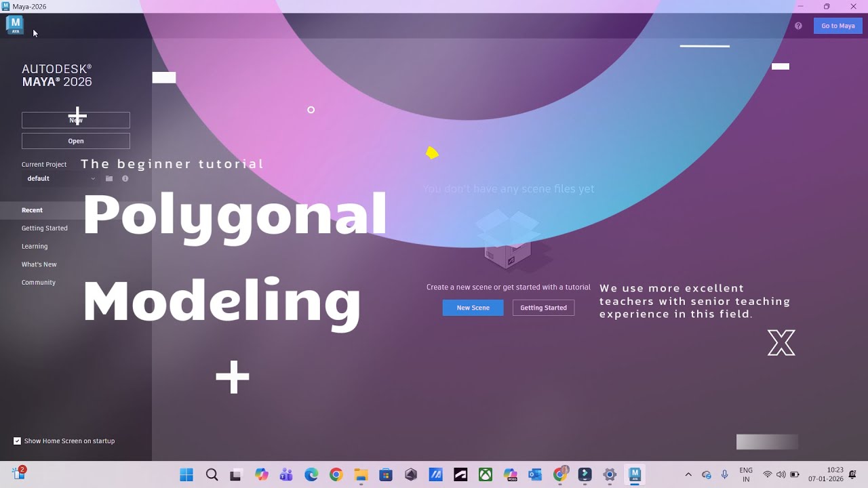
Task: Click the project info icon
Action: point(125,178)
